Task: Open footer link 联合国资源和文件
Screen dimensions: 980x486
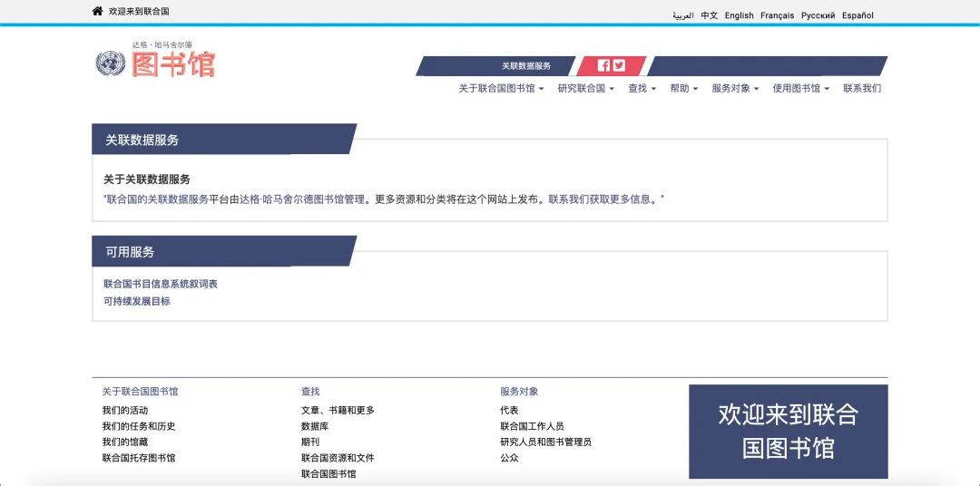Action: (338, 458)
